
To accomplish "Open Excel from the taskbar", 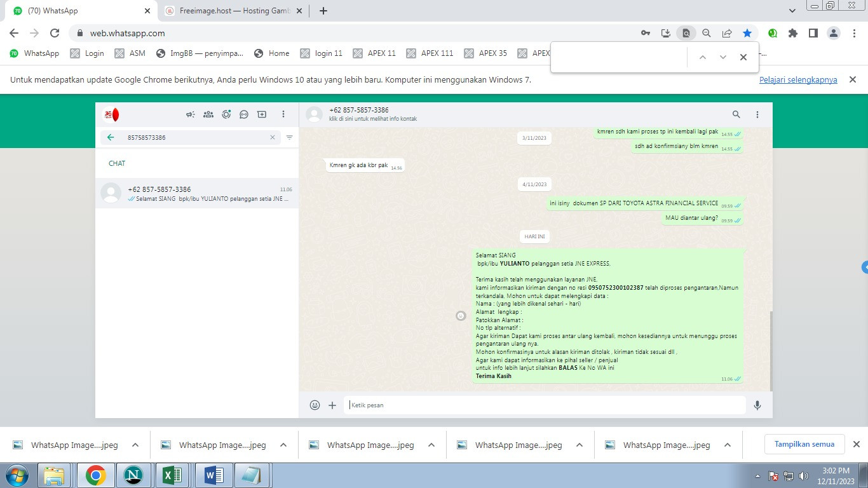I will tap(173, 475).
